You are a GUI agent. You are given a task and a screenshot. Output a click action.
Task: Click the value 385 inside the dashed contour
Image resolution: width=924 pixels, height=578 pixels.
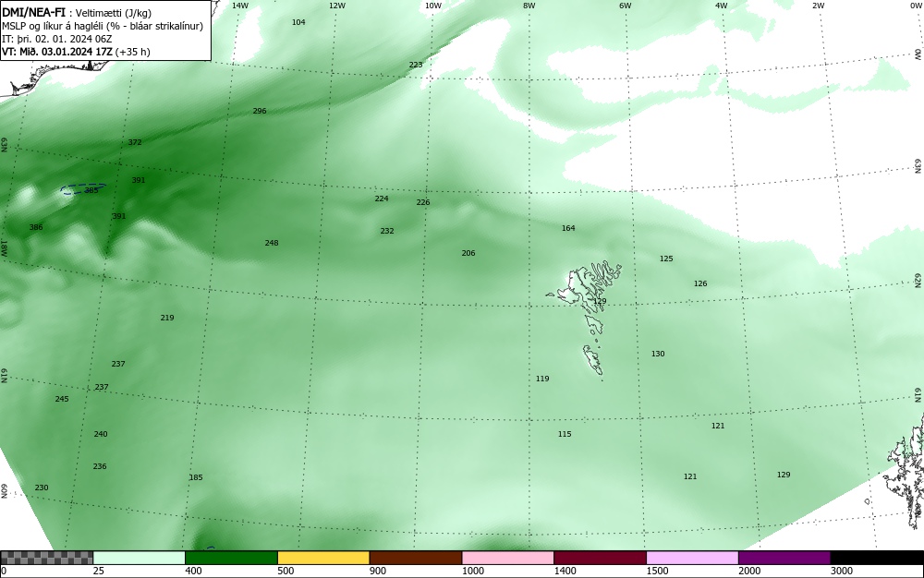91,190
